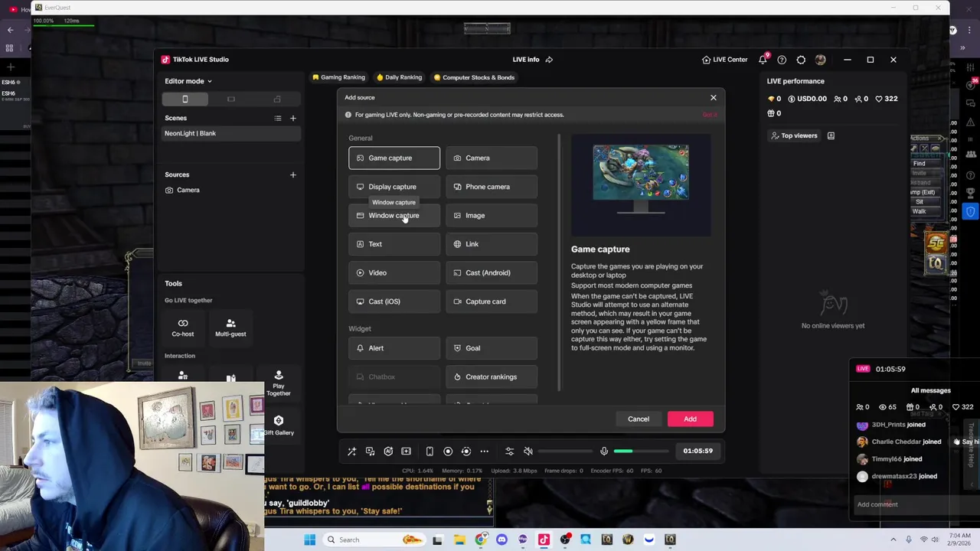Screen dimensions: 980x551
Task: Open the Top viewers tab
Action: (794, 135)
